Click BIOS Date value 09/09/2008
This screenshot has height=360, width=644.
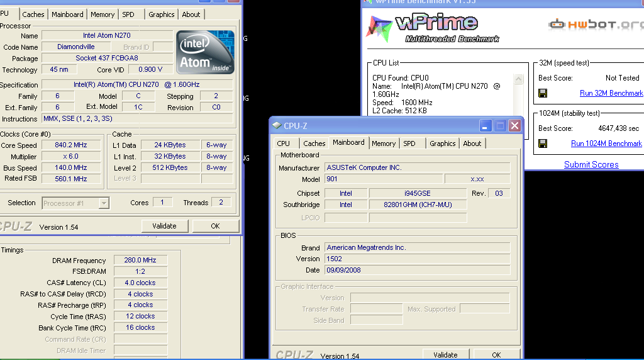coord(418,271)
